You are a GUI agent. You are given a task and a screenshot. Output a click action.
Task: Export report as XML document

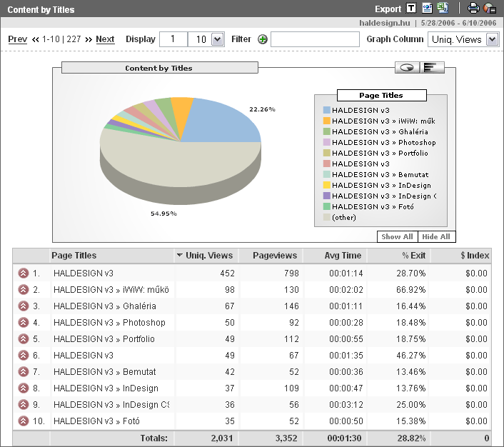427,9
